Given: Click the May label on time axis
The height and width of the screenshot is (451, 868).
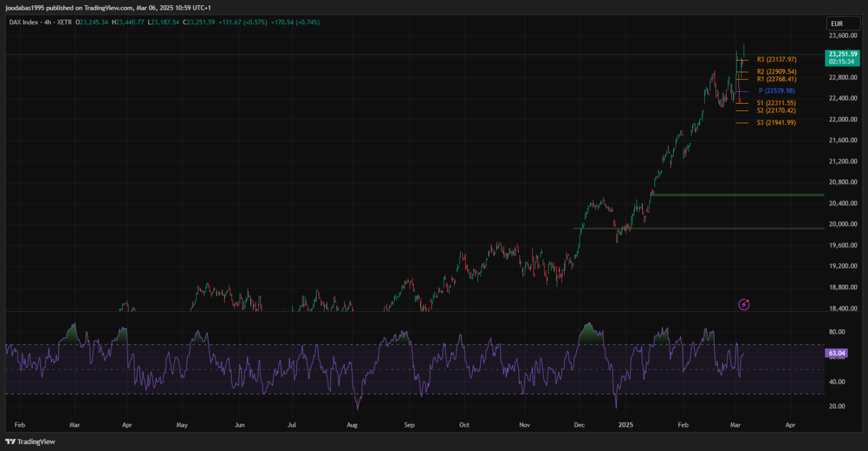Looking at the screenshot, I should [x=182, y=425].
